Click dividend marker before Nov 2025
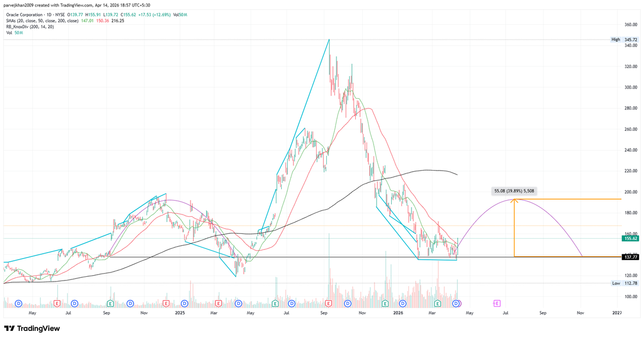Image resolution: width=644 pixels, height=339 pixels. pyautogui.click(x=348, y=304)
